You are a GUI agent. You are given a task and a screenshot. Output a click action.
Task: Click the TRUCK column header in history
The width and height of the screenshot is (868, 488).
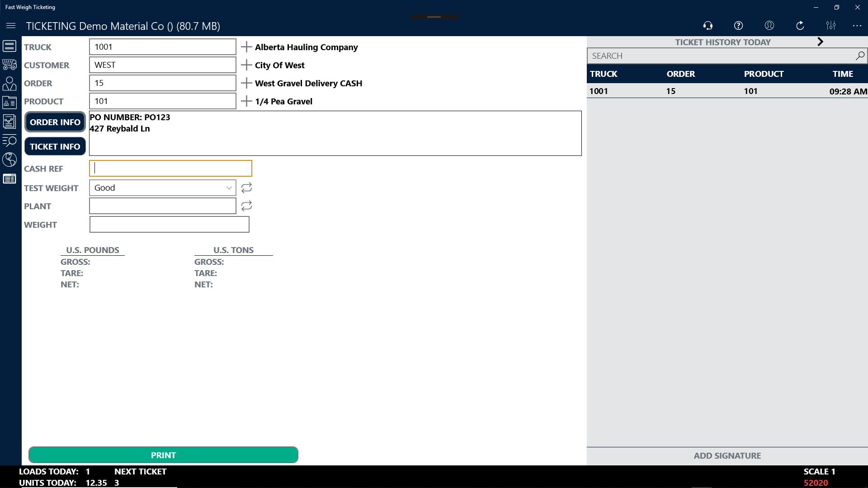[604, 74]
